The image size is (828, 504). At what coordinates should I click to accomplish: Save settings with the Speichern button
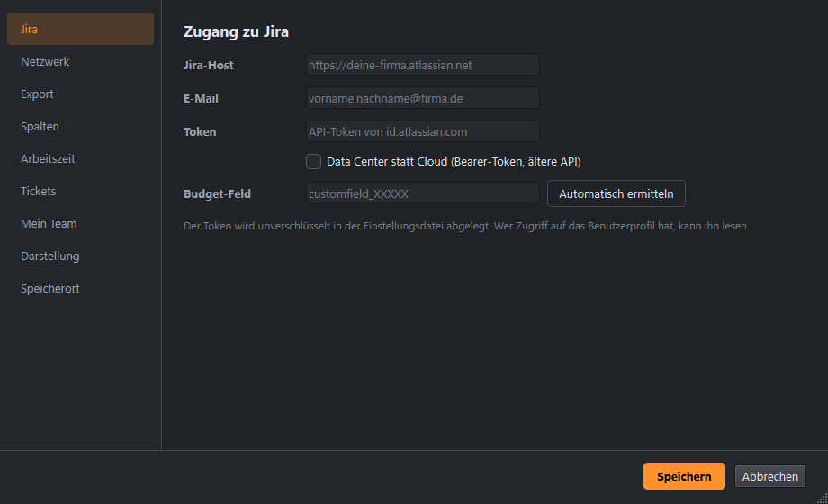pyautogui.click(x=684, y=476)
